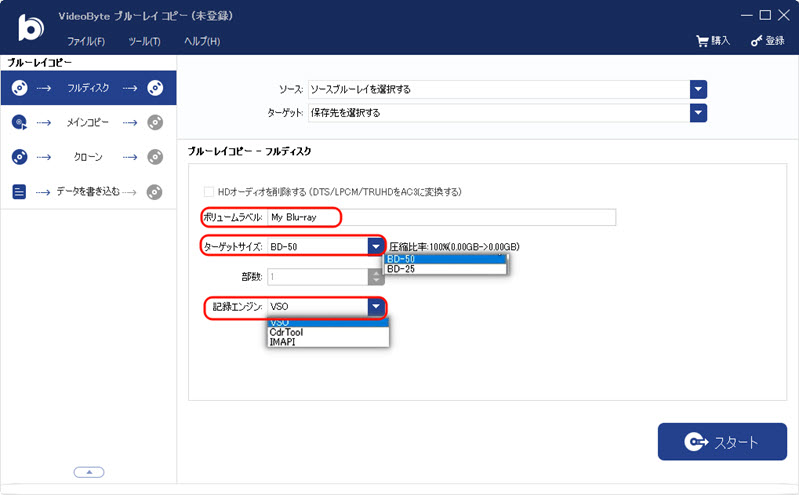Click the スタート button
Image resolution: width=799 pixels, height=495 pixels.
(x=722, y=441)
